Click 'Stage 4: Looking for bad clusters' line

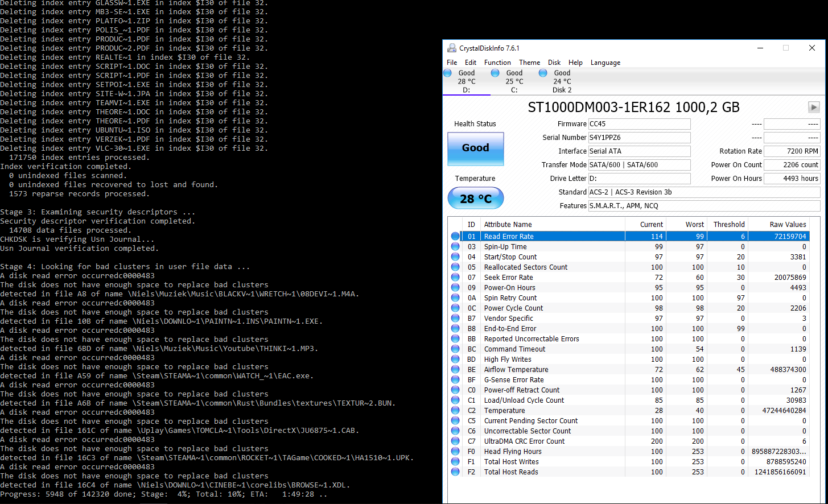coord(125,266)
